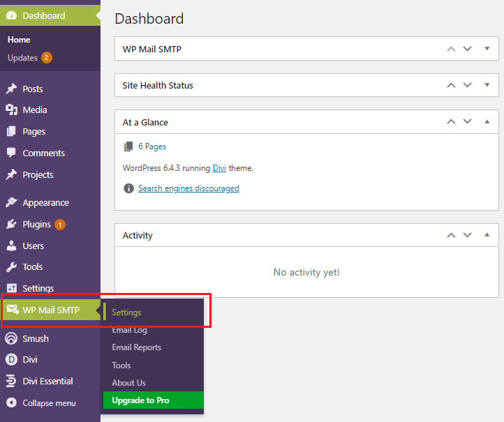
Task: Click the Collapse menu label
Action: pyautogui.click(x=49, y=403)
